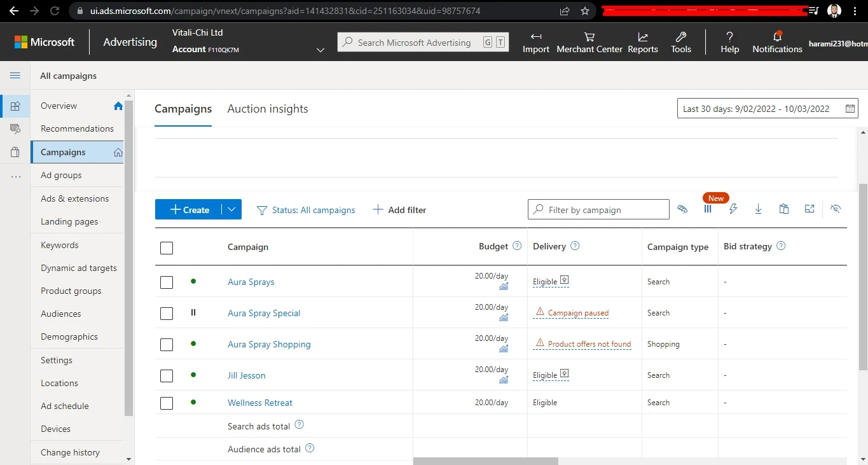Switch to the Auction insights tab
The width and height of the screenshot is (868, 465).
coord(268,109)
